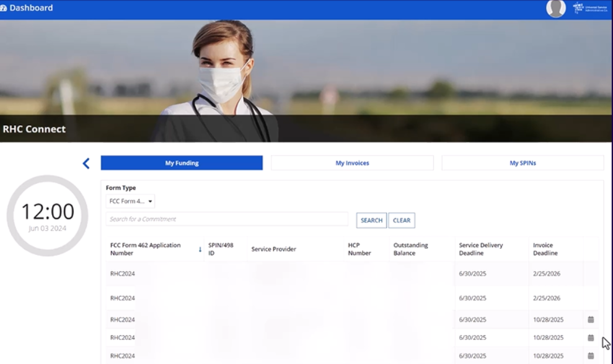Click the Service Provider column header

tap(274, 249)
